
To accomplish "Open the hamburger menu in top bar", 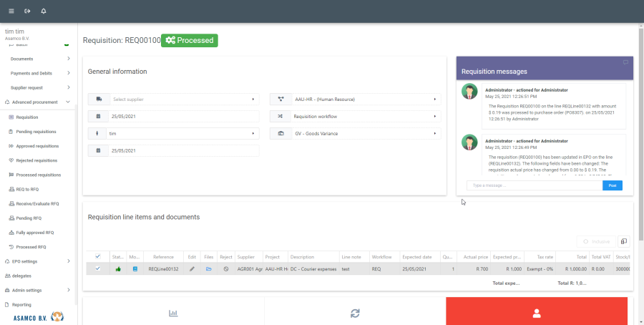I will point(11,11).
